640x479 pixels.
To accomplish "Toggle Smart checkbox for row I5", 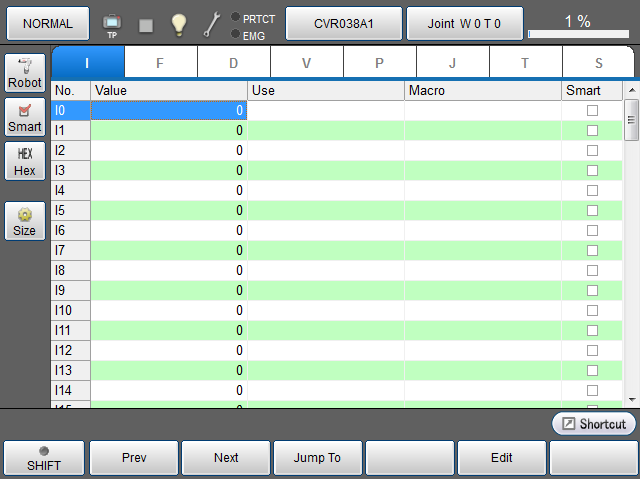I will (592, 210).
